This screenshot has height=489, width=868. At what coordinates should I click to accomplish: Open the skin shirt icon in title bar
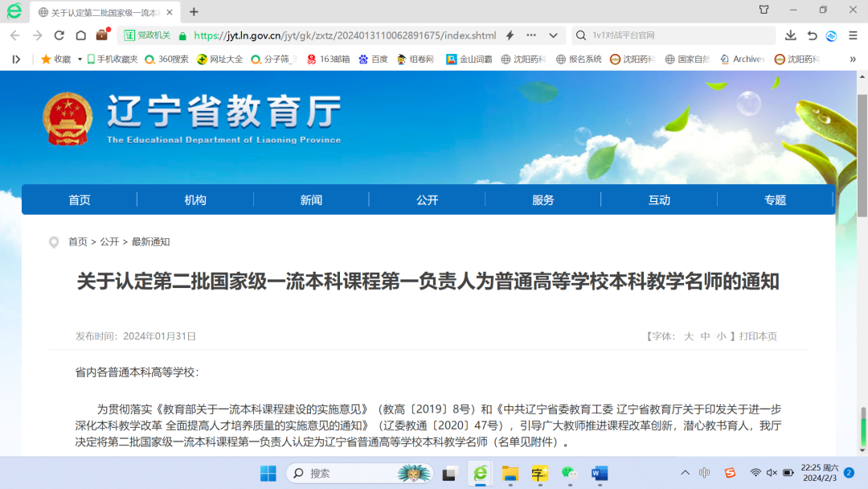pyautogui.click(x=764, y=10)
